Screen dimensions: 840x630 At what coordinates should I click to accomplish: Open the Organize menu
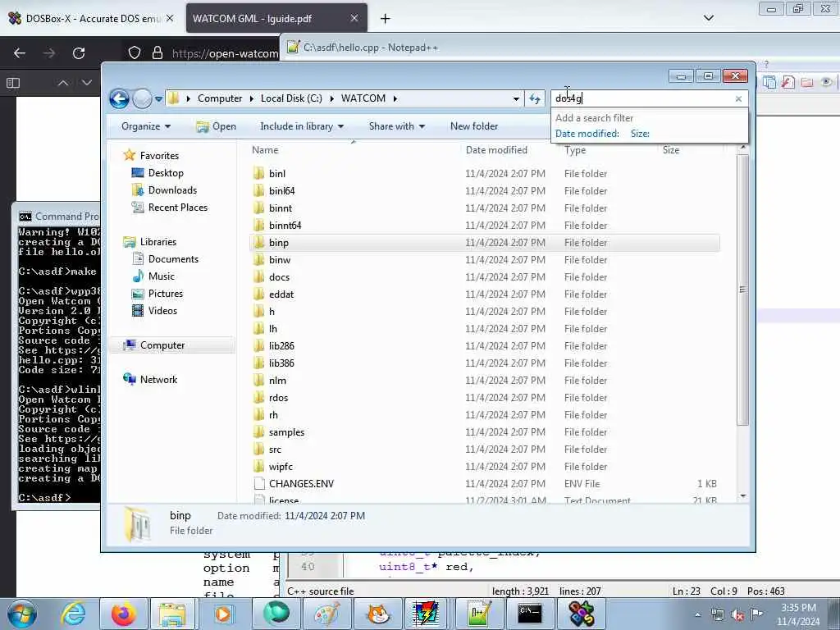click(x=146, y=126)
